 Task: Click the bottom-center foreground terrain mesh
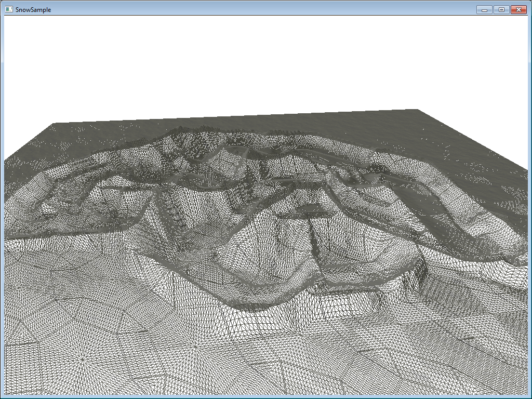[265, 364]
